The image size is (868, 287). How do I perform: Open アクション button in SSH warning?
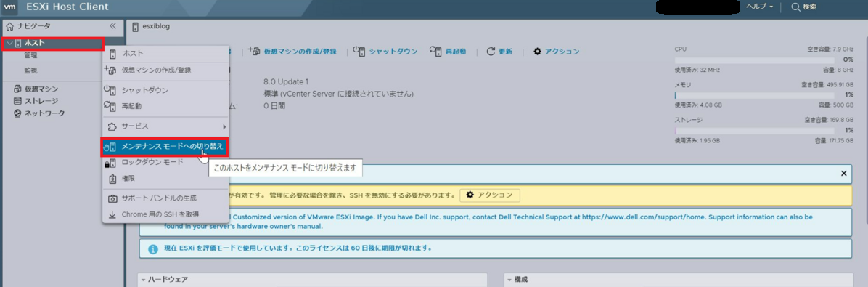point(490,195)
